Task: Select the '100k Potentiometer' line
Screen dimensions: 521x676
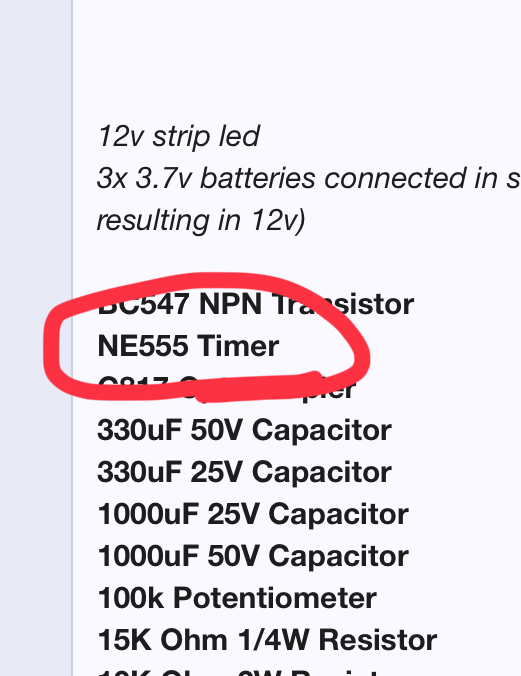Action: tap(237, 598)
